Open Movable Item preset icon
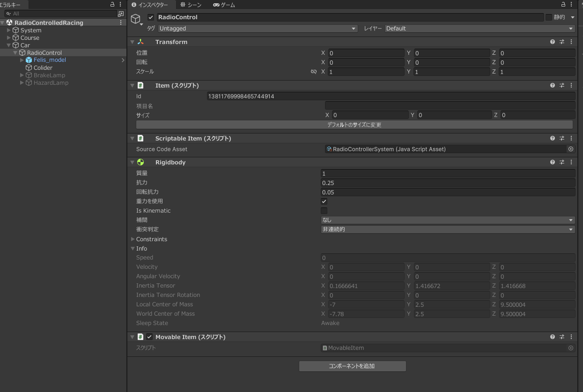This screenshot has width=583, height=392. (x=562, y=337)
